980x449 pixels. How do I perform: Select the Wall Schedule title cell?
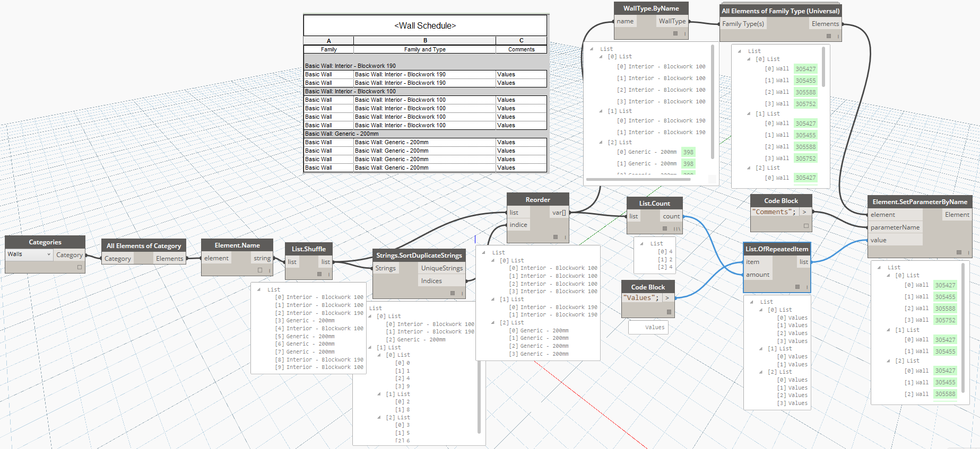point(425,25)
